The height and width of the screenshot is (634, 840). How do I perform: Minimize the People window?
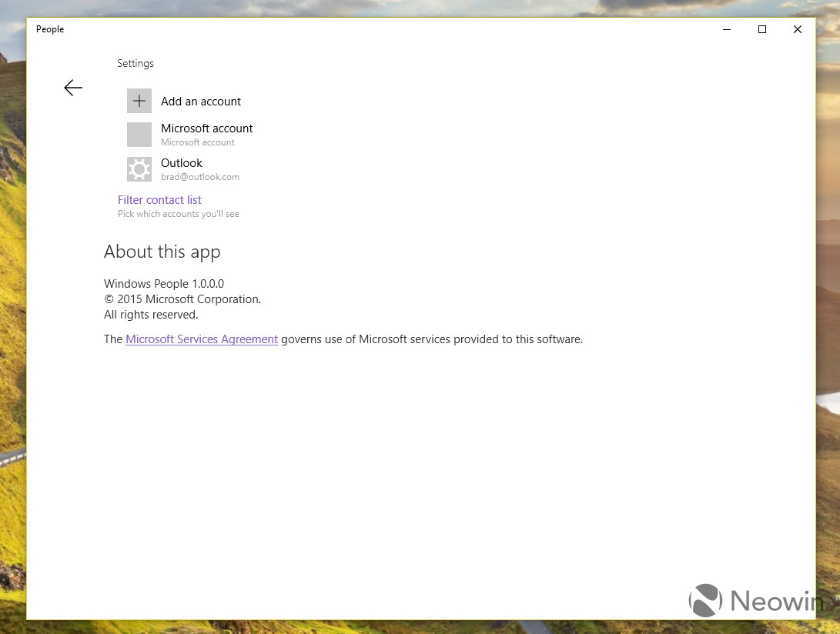pyautogui.click(x=726, y=29)
